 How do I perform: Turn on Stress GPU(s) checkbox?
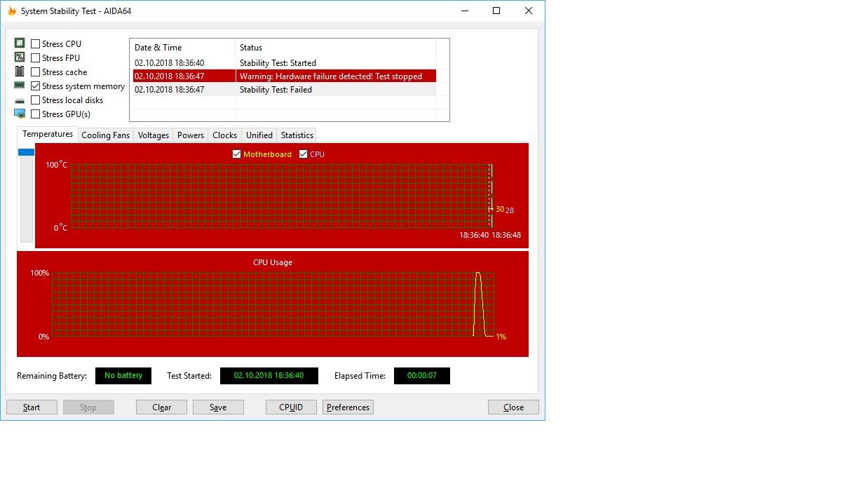pyautogui.click(x=35, y=114)
